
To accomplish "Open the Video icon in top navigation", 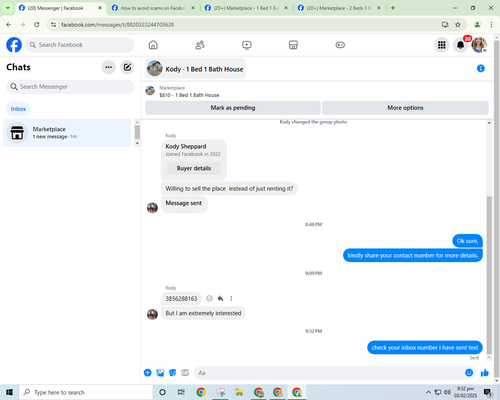I will point(247,45).
